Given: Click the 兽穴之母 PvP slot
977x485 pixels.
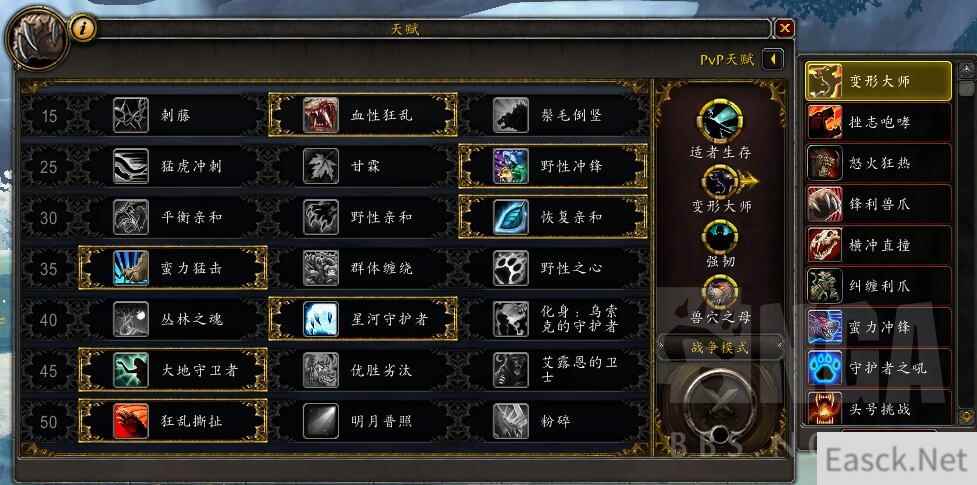Looking at the screenshot, I should pyautogui.click(x=720, y=292).
